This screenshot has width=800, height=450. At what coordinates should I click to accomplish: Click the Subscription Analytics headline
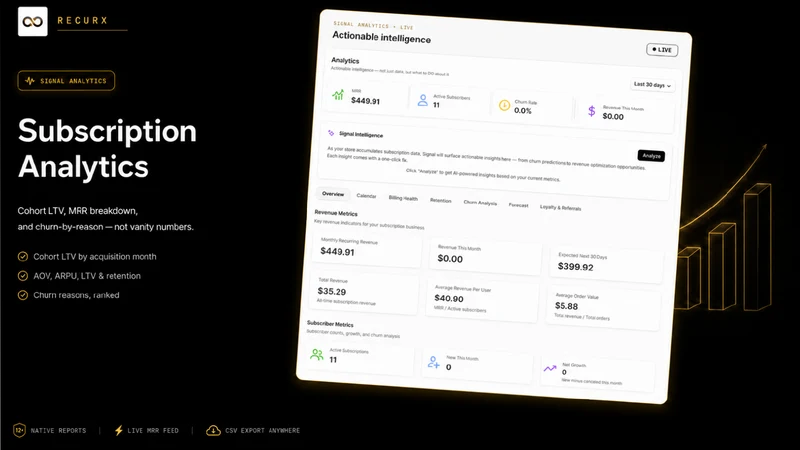pos(107,148)
